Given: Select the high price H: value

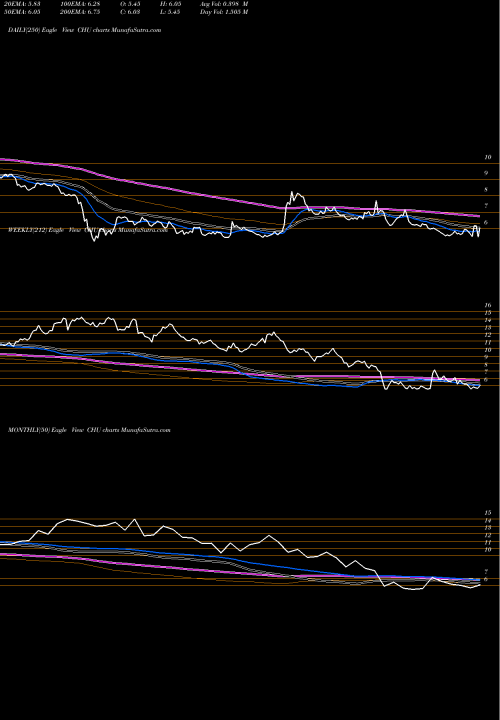Looking at the screenshot, I should coord(172,3).
